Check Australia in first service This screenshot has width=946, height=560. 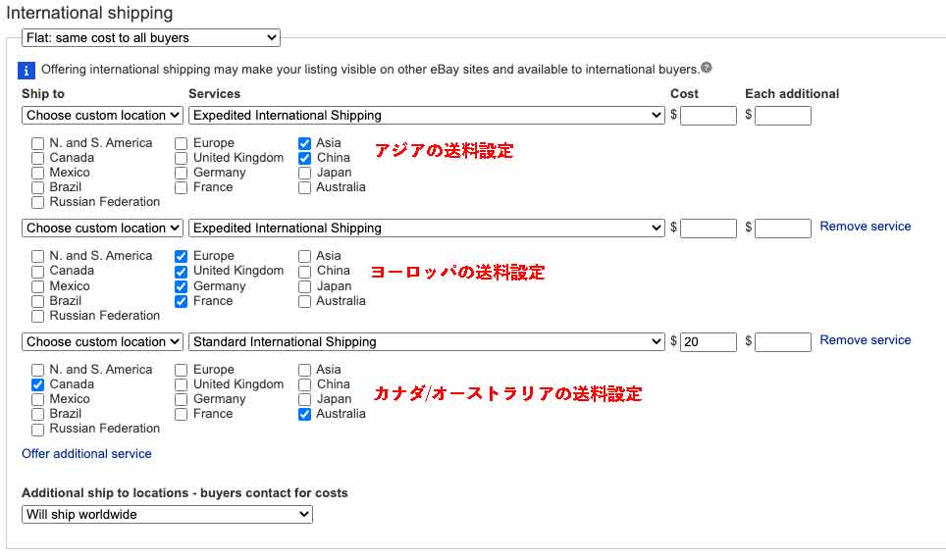pyautogui.click(x=304, y=188)
